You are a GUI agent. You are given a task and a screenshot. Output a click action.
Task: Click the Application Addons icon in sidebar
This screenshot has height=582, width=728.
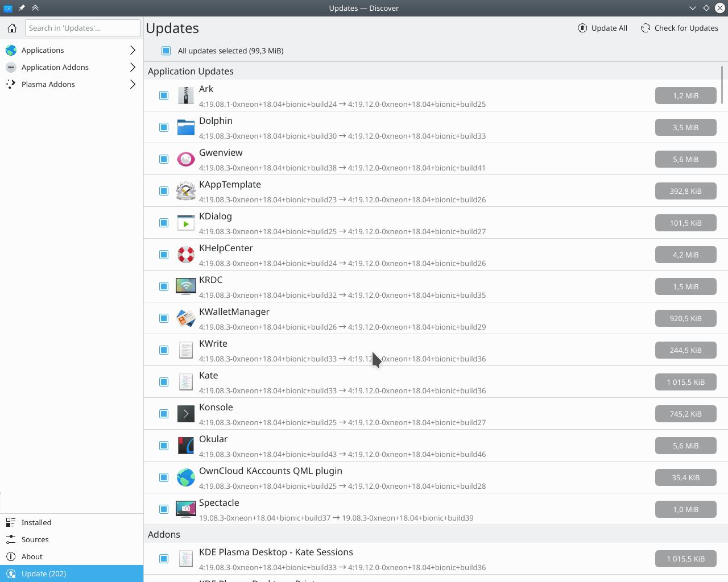(11, 67)
